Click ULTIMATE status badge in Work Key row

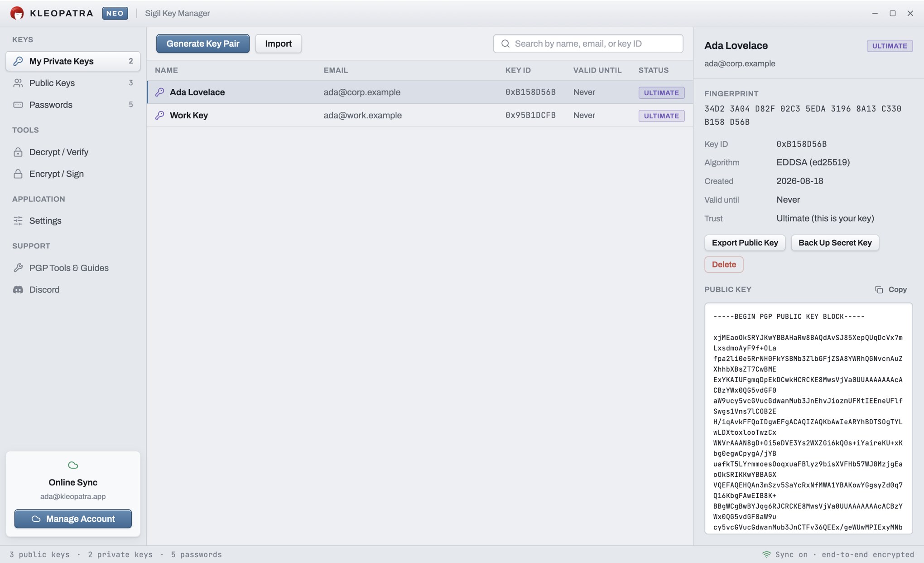[x=661, y=116]
